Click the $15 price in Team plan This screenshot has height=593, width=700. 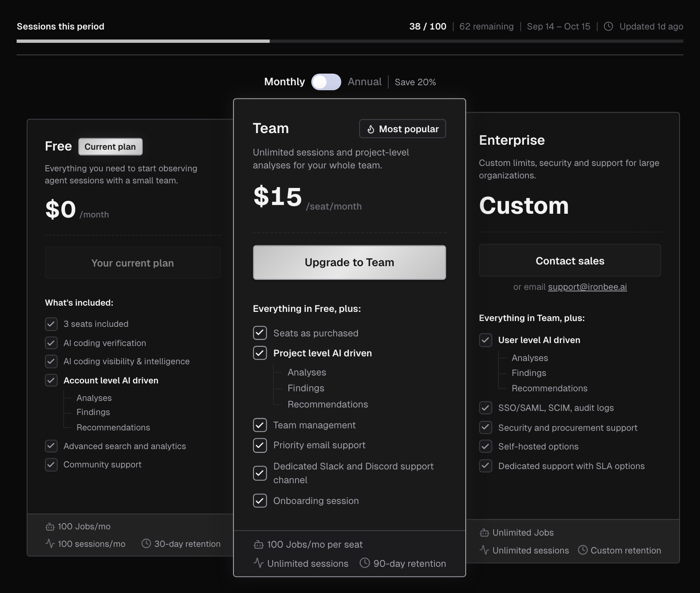click(x=278, y=196)
